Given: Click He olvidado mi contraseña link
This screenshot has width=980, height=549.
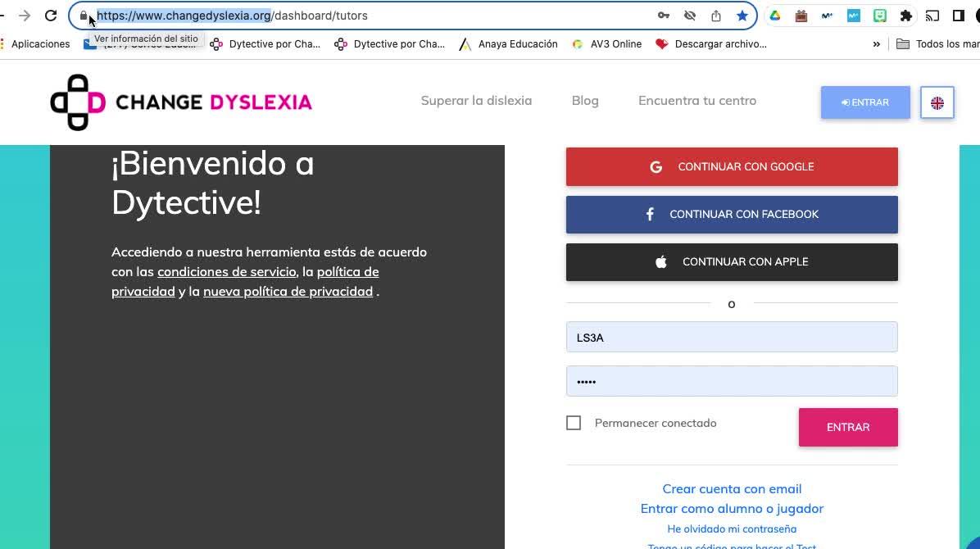Looking at the screenshot, I should (x=732, y=529).
